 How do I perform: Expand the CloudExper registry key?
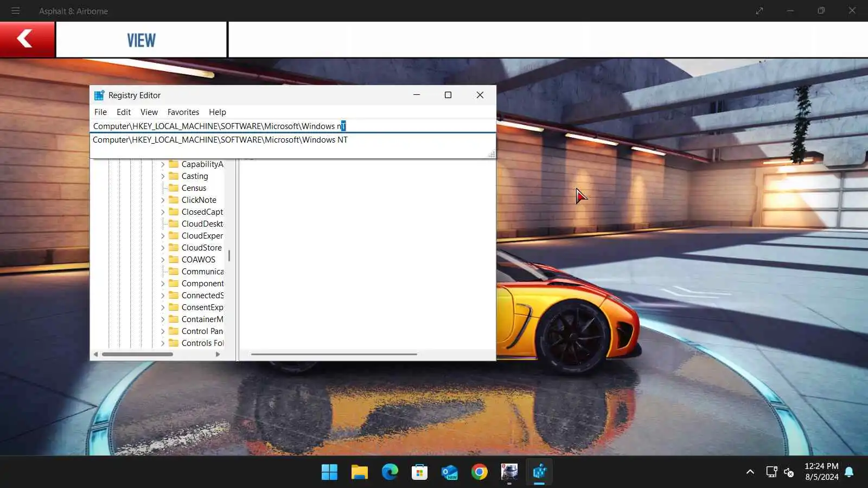click(x=162, y=236)
